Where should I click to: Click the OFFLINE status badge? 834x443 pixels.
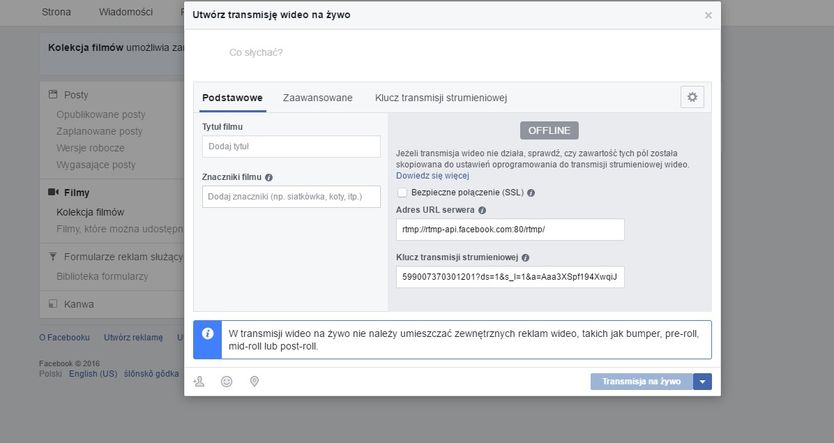click(549, 130)
